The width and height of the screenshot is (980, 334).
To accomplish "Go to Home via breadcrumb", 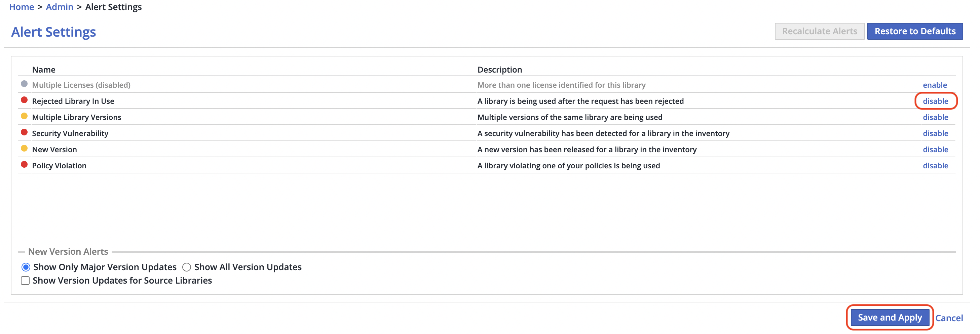I will (21, 7).
